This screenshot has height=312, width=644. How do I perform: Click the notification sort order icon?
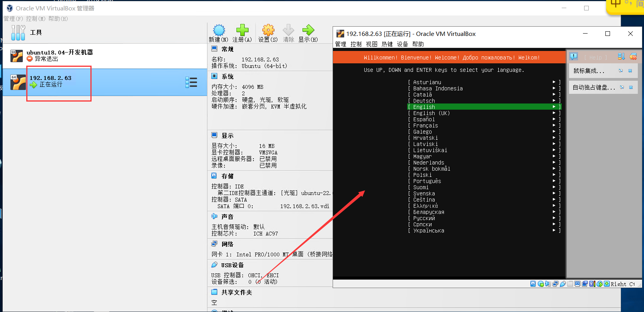point(621,57)
